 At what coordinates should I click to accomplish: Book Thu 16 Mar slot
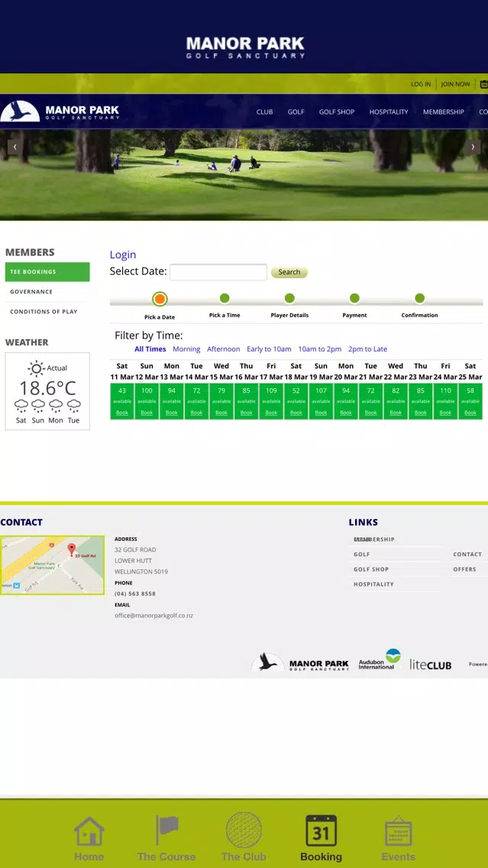coord(246,413)
